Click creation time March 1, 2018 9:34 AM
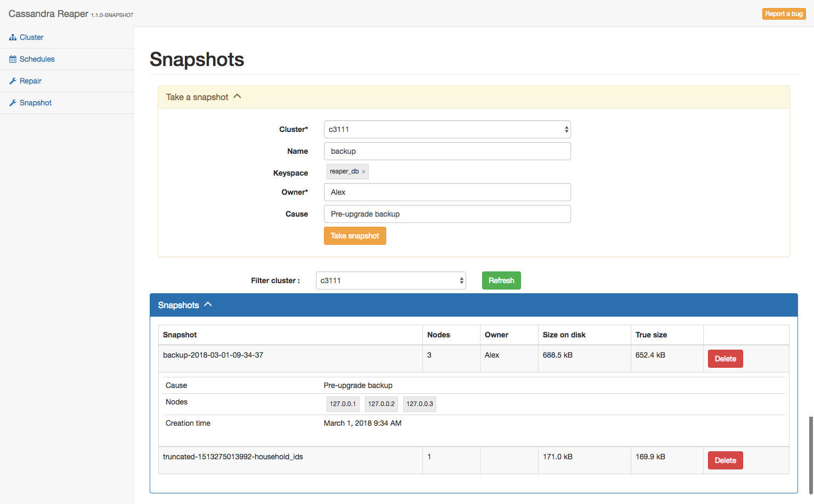 point(363,423)
